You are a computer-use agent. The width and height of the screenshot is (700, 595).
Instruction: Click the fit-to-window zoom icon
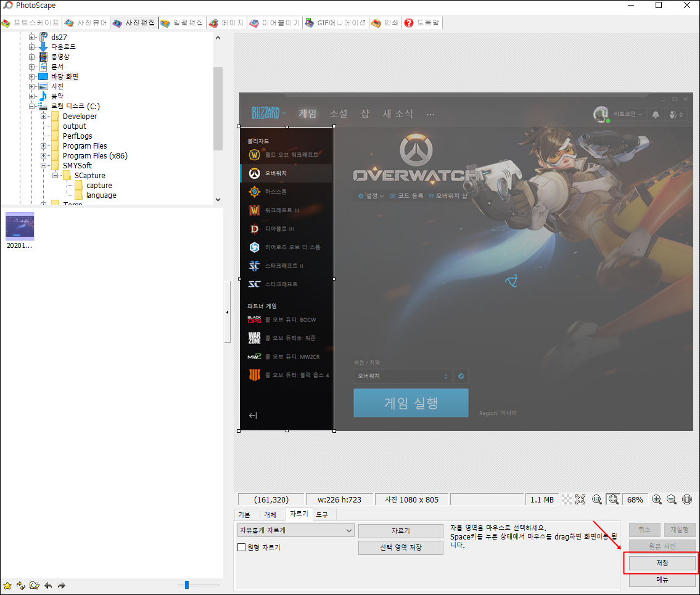tap(614, 499)
